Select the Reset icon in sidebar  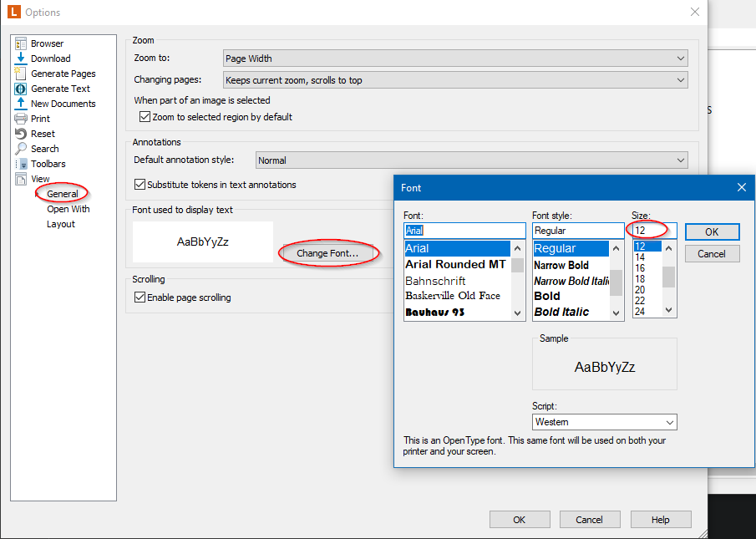tap(21, 134)
